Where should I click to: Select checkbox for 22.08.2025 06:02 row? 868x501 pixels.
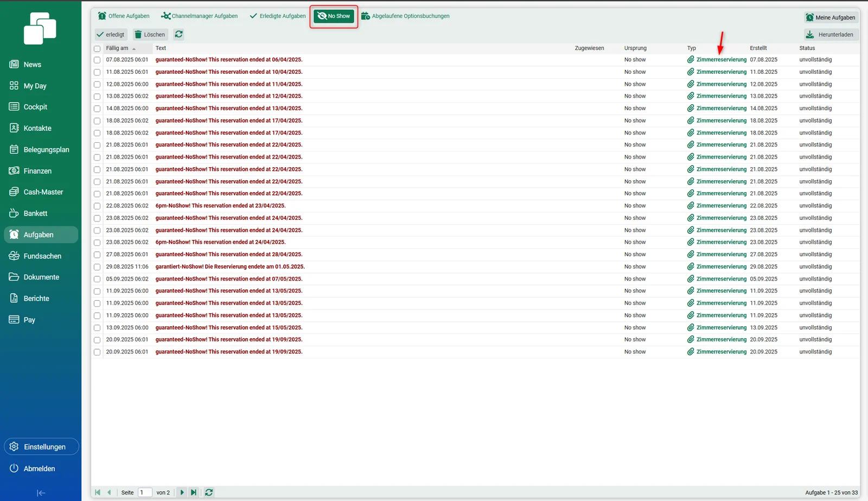97,206
